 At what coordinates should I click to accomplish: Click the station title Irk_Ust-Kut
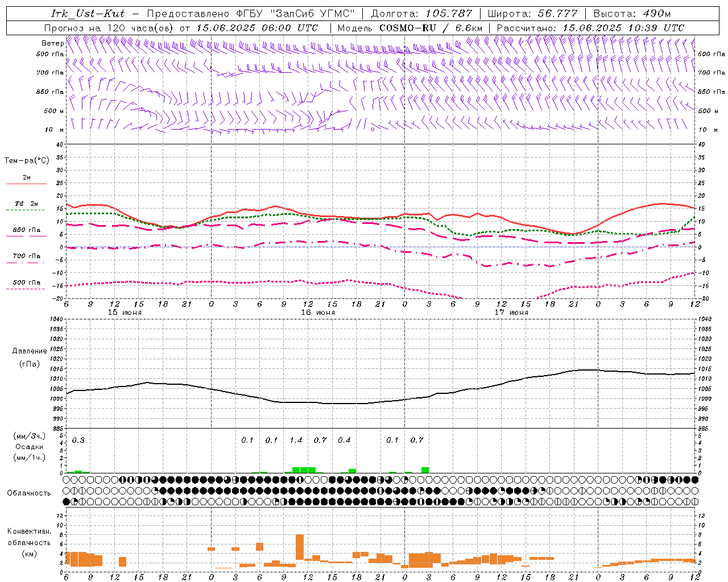pos(88,14)
